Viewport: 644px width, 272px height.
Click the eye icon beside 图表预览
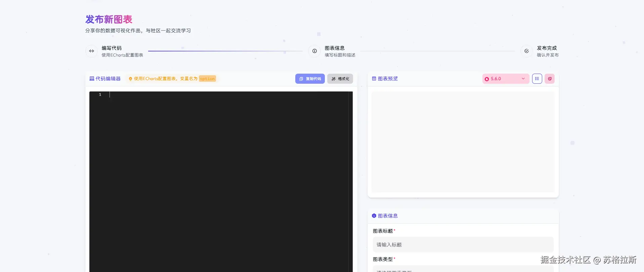pos(374,79)
